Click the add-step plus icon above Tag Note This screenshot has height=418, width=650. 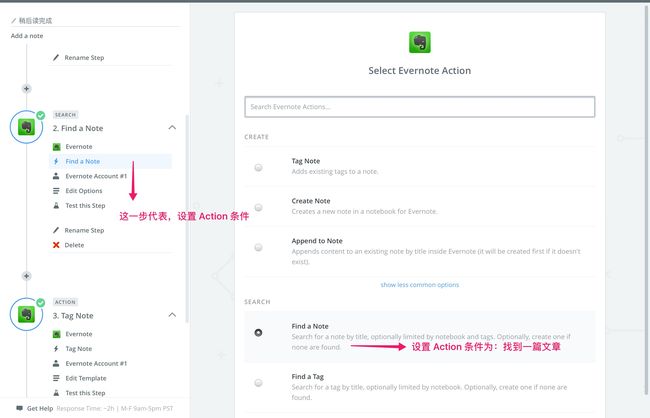pyautogui.click(x=26, y=276)
